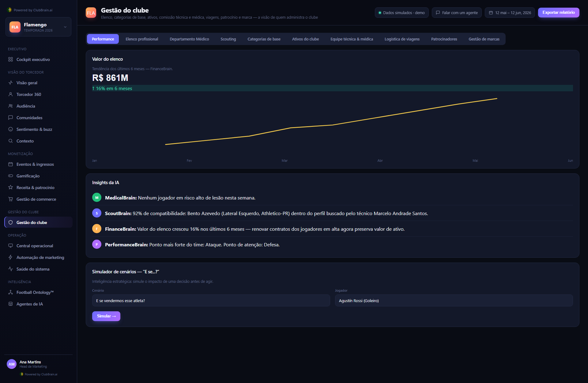
Task: Click the Sentimento & buzz smiley icon
Action: [10, 129]
